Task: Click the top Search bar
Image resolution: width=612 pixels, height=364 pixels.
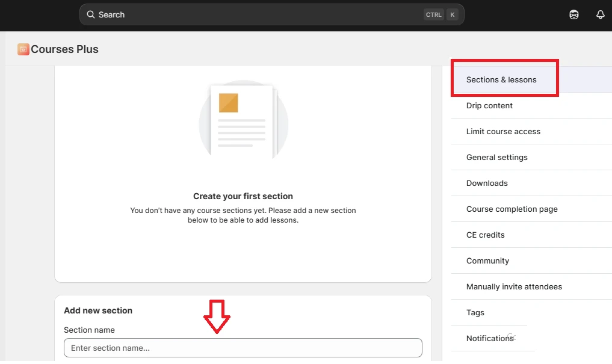Action: [x=271, y=14]
